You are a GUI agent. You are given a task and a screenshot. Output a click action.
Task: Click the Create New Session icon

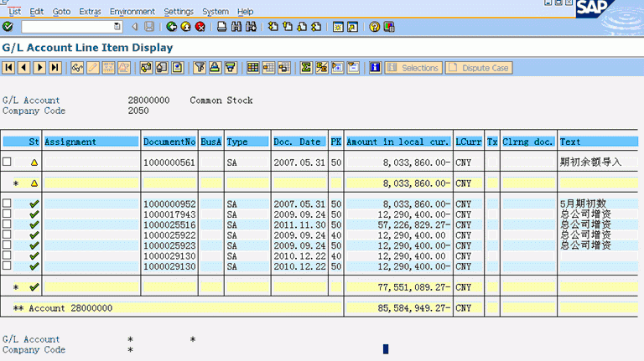coord(338,27)
